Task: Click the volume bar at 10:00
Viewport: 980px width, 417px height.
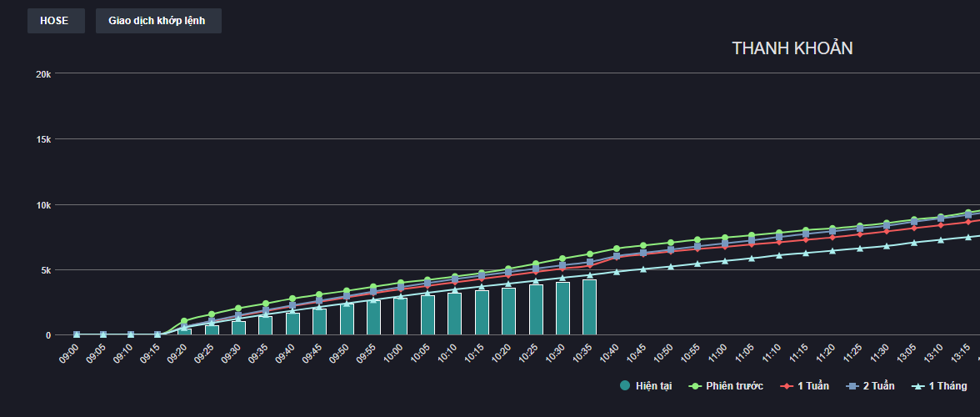Action: coord(400,317)
